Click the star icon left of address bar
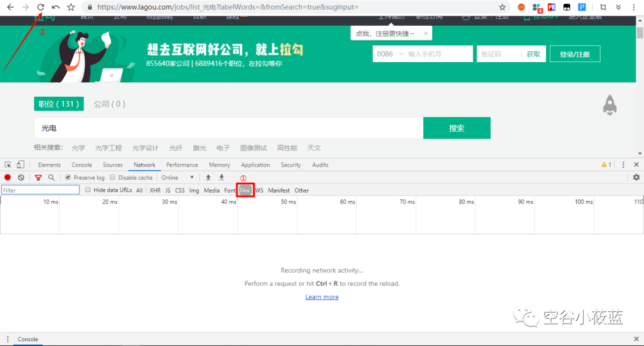Viewport: 644px width, 346px height. pos(71,7)
